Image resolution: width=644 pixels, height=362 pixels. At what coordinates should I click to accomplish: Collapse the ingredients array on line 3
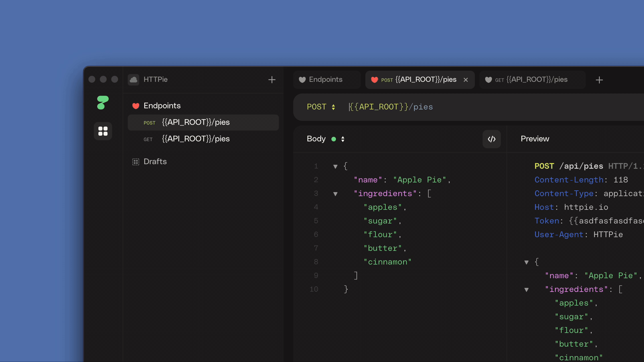point(335,194)
